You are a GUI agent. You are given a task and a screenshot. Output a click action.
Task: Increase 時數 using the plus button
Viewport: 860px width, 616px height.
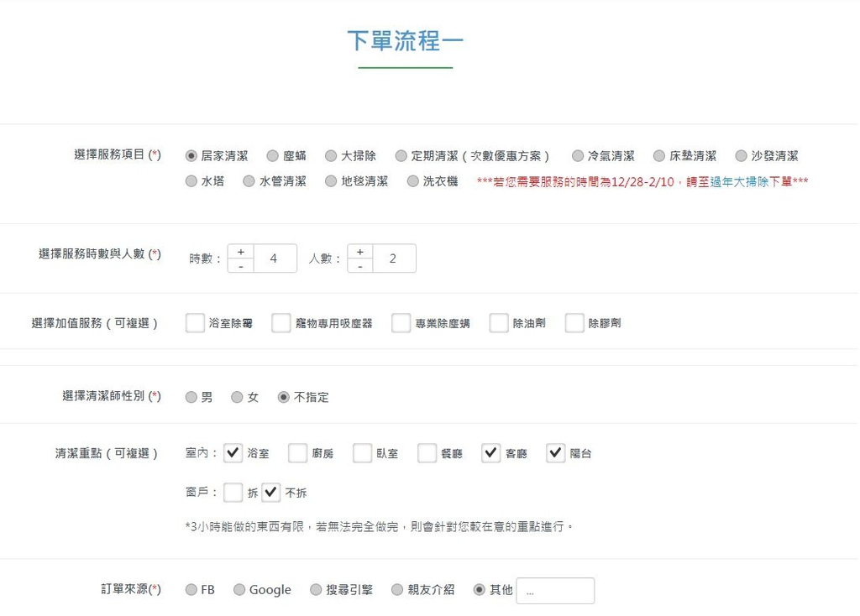pos(241,250)
